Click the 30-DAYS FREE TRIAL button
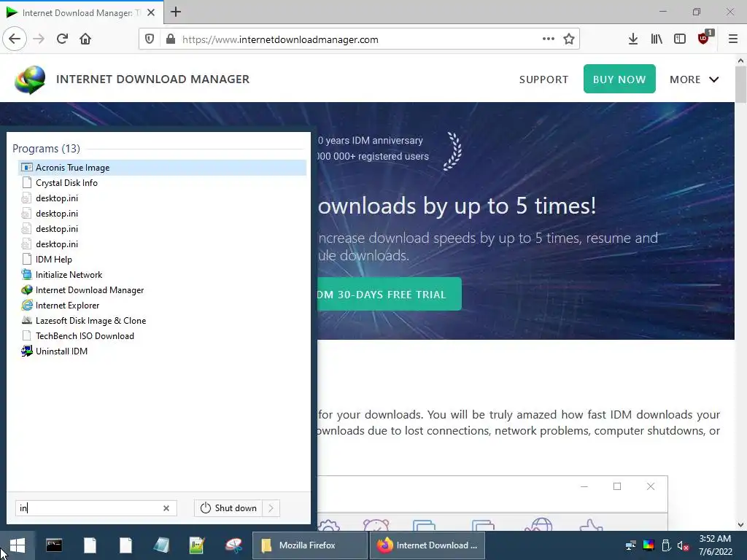This screenshot has height=560, width=747. click(x=389, y=294)
